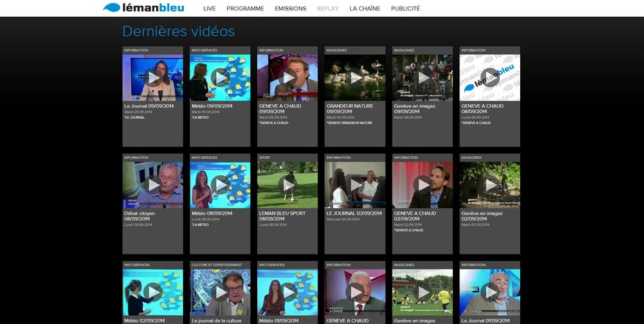
Task: Play GRANDEUR NATURE 09/09/2014 clip
Action: [x=355, y=78]
